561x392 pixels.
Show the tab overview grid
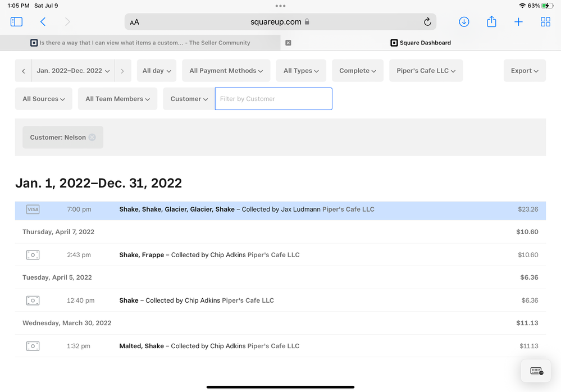click(x=545, y=22)
